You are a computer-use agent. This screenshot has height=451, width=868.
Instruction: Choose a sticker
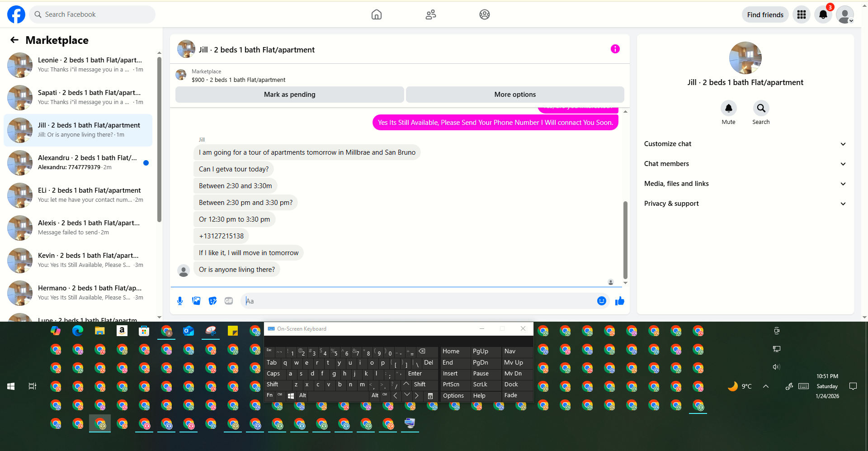pyautogui.click(x=212, y=301)
